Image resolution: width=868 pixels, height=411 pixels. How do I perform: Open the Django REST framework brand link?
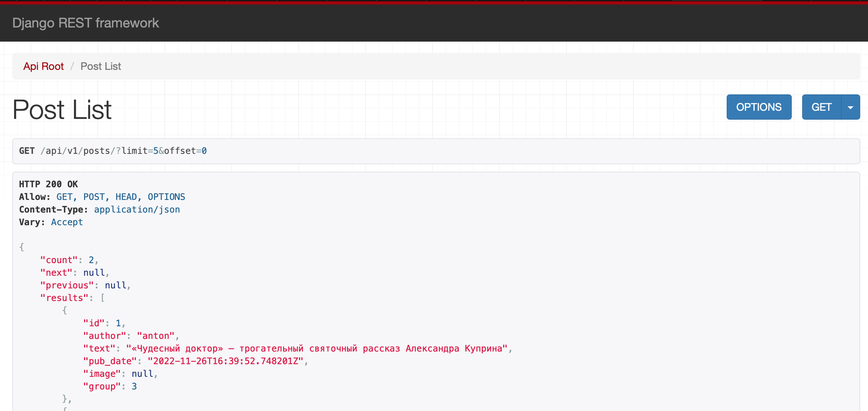(86, 23)
